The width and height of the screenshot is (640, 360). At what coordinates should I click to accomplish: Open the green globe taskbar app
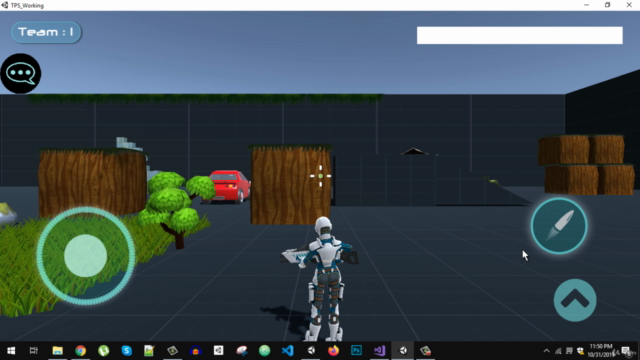(x=264, y=351)
